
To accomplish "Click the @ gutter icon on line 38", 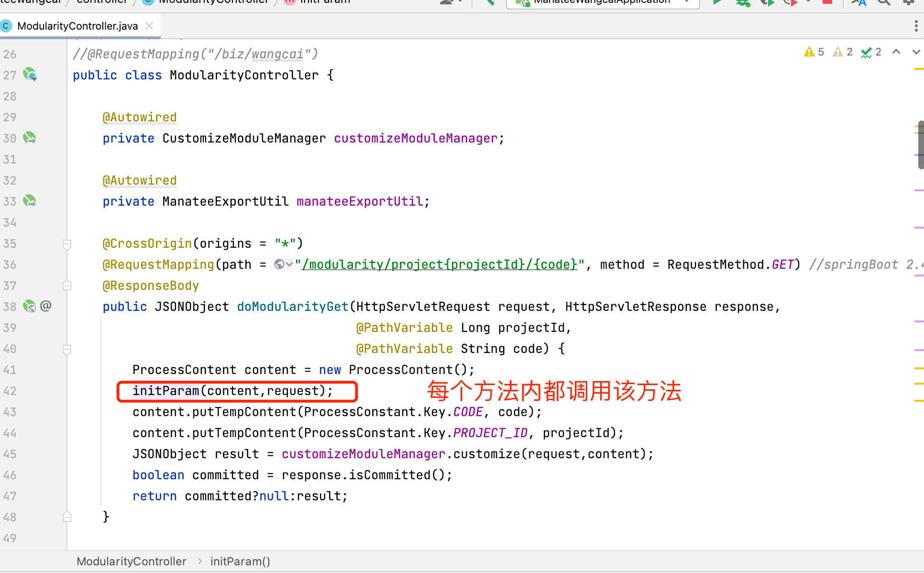I will (x=46, y=306).
